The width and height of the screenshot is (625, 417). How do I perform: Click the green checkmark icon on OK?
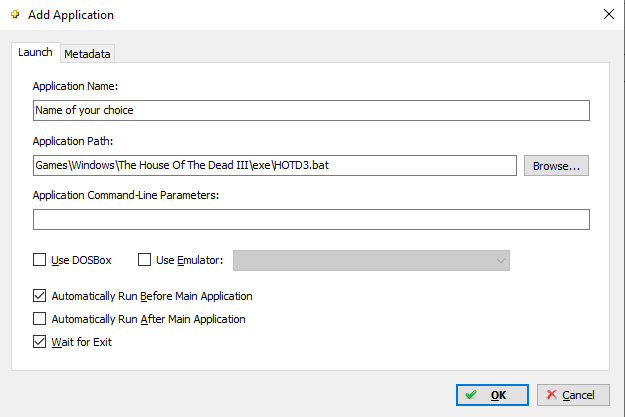[471, 395]
